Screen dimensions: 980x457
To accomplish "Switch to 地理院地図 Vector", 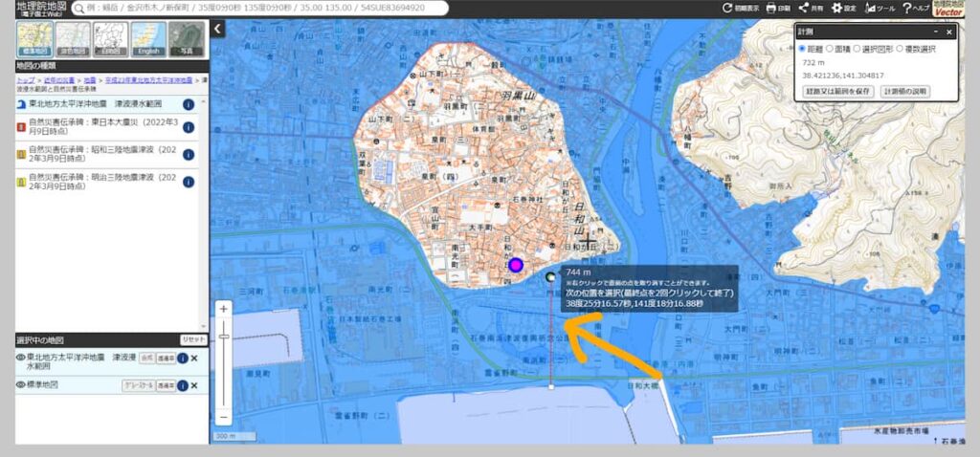I will click(948, 10).
